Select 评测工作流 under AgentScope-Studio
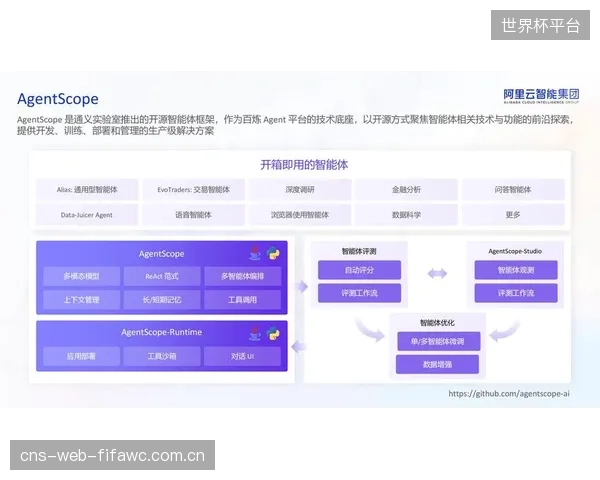600x480 pixels. point(516,293)
